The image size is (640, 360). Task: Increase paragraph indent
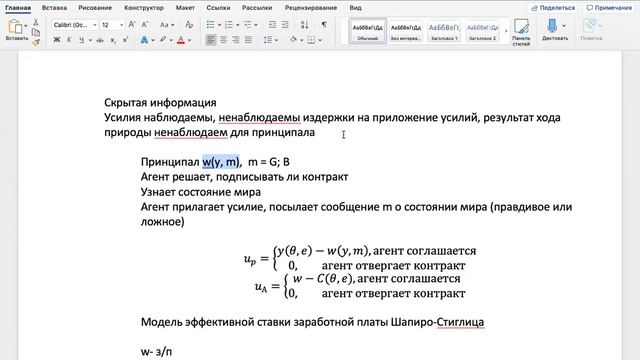[285, 25]
